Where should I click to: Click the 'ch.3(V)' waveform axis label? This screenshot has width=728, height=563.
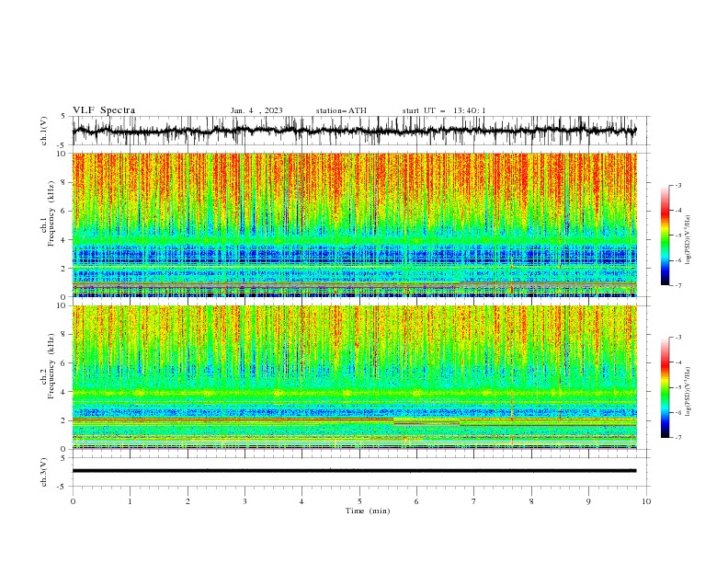click(x=44, y=472)
